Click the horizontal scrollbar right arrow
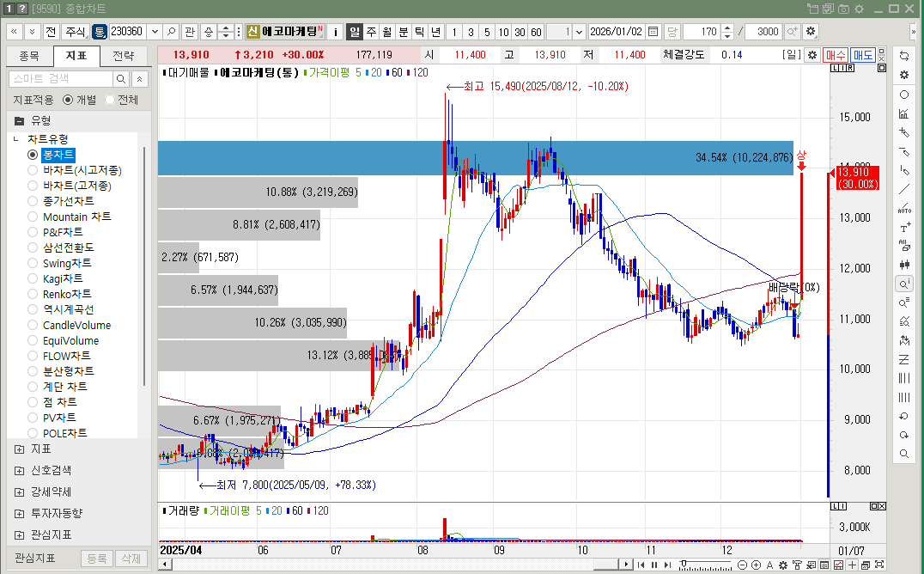This screenshot has height=574, width=924. tap(626, 565)
